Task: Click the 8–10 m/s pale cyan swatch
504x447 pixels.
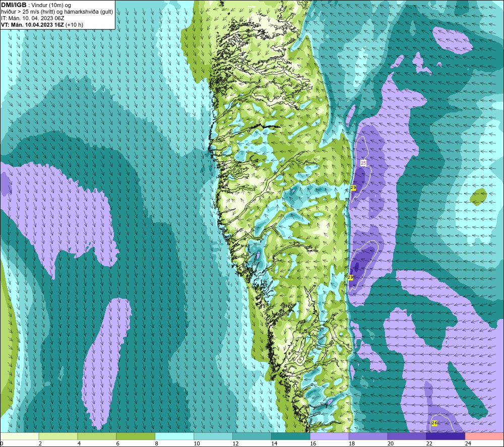Action: [x=174, y=436]
